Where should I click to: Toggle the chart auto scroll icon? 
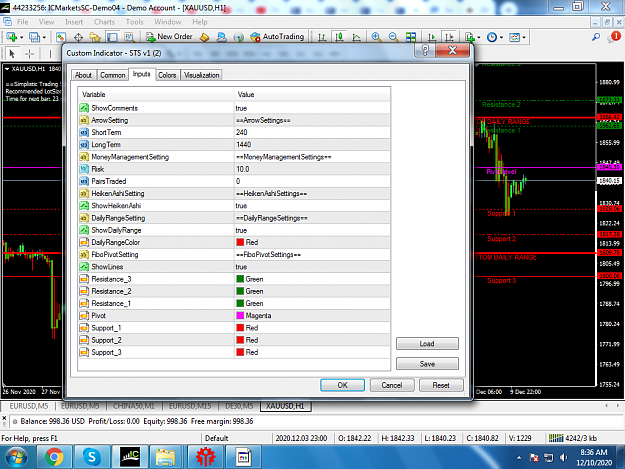pyautogui.click(x=432, y=37)
